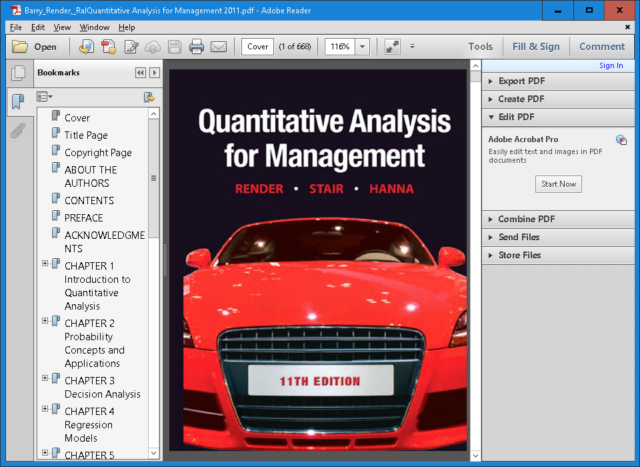Viewport: 640px width, 467px height.
Task: Expand the Export PDF section
Action: (558, 81)
